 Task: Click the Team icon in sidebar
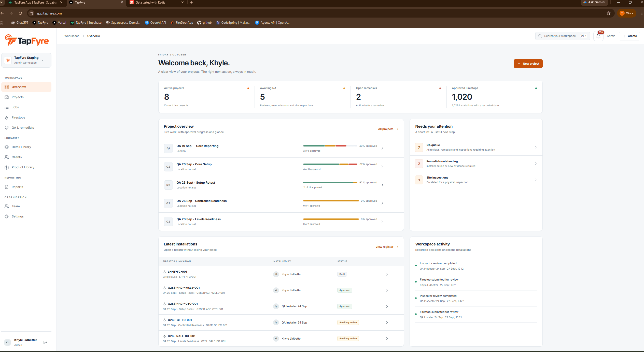point(7,206)
